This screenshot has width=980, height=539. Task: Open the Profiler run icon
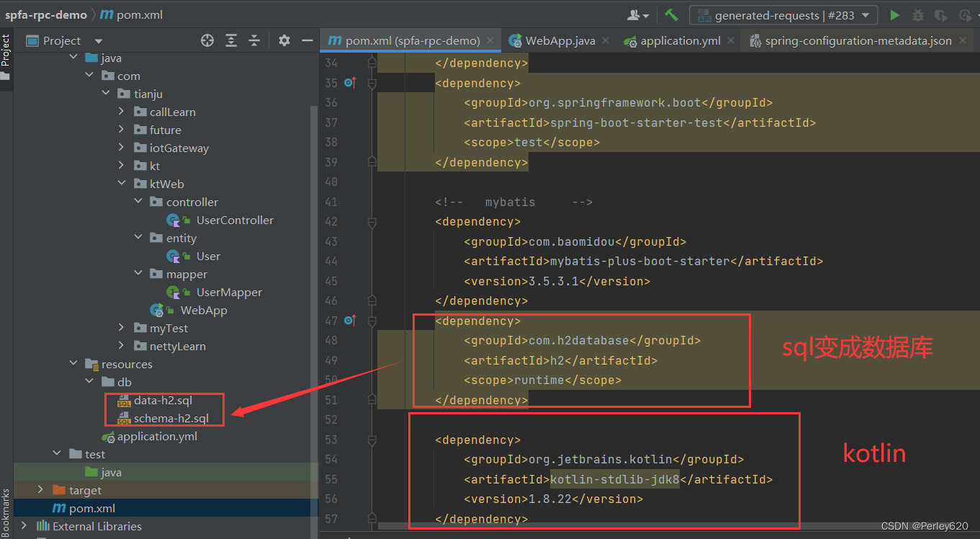point(965,15)
